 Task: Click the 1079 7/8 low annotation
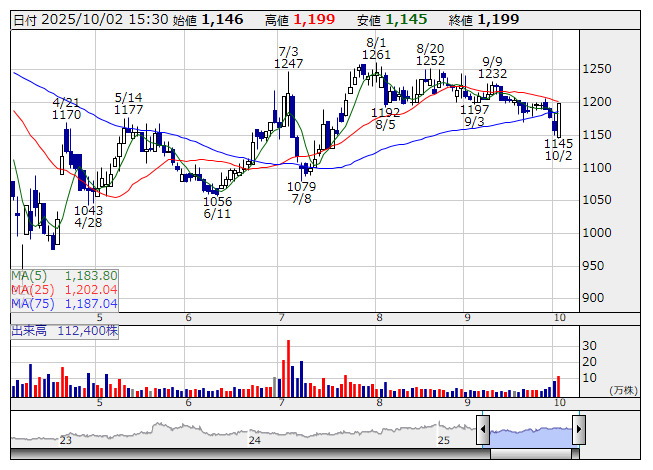point(302,193)
